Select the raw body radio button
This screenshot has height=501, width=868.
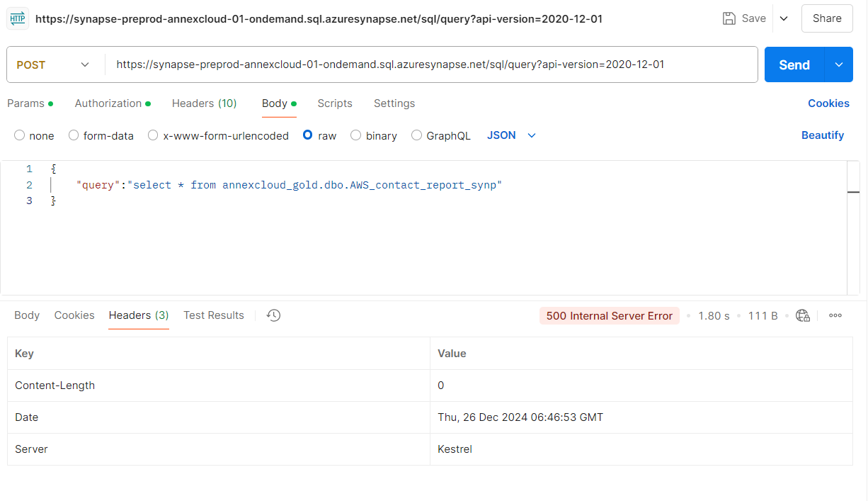click(308, 135)
